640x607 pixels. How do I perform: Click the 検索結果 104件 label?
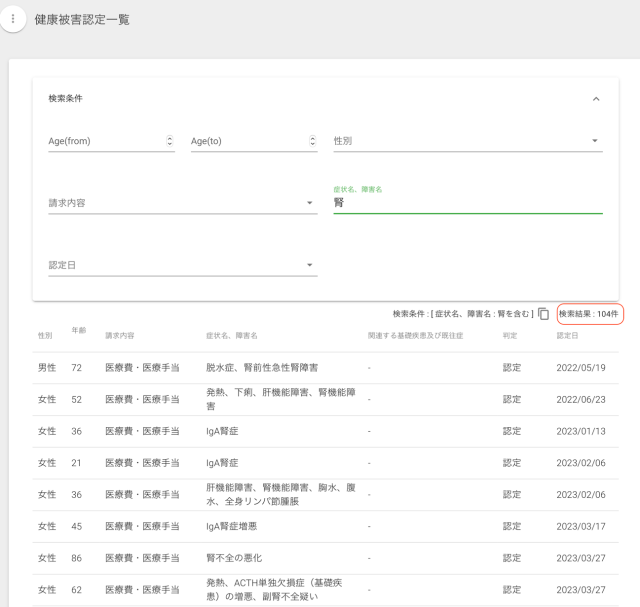click(x=590, y=314)
